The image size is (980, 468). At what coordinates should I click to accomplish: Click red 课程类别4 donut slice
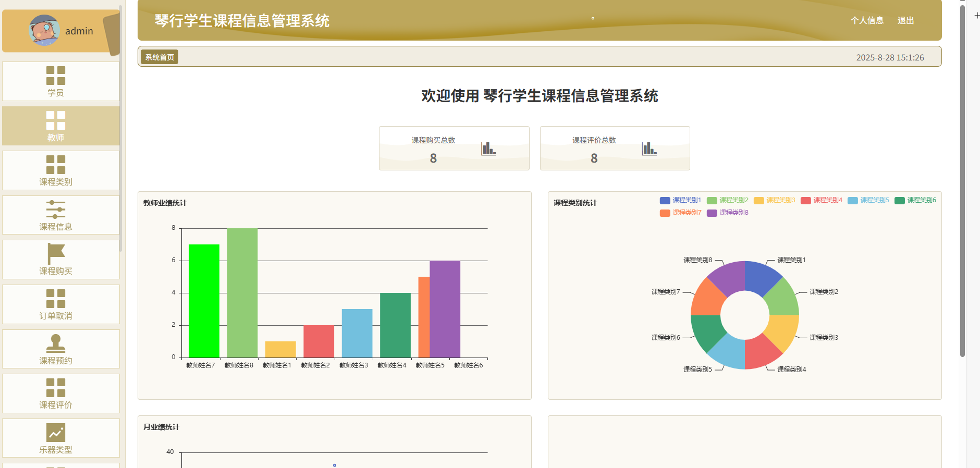tap(761, 353)
